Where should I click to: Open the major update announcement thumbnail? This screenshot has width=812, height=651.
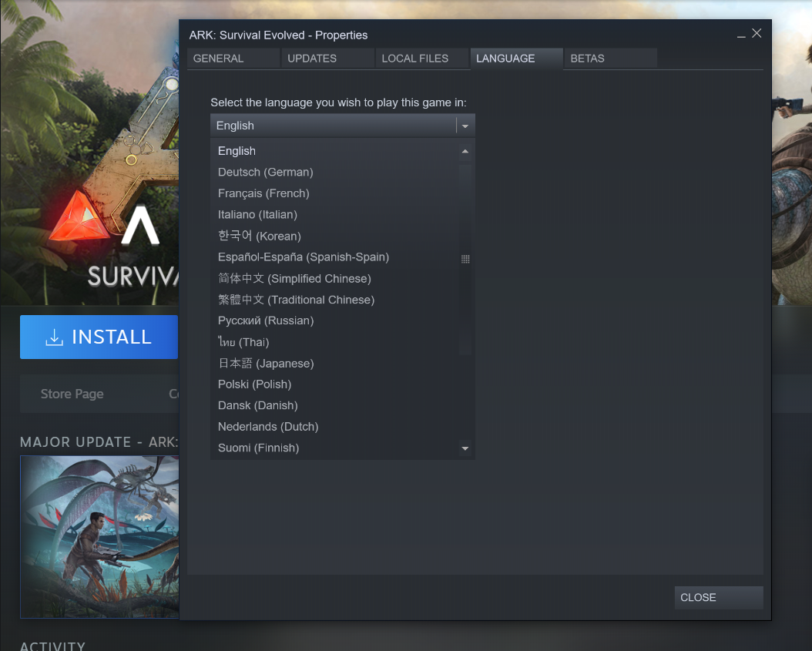coord(99,537)
